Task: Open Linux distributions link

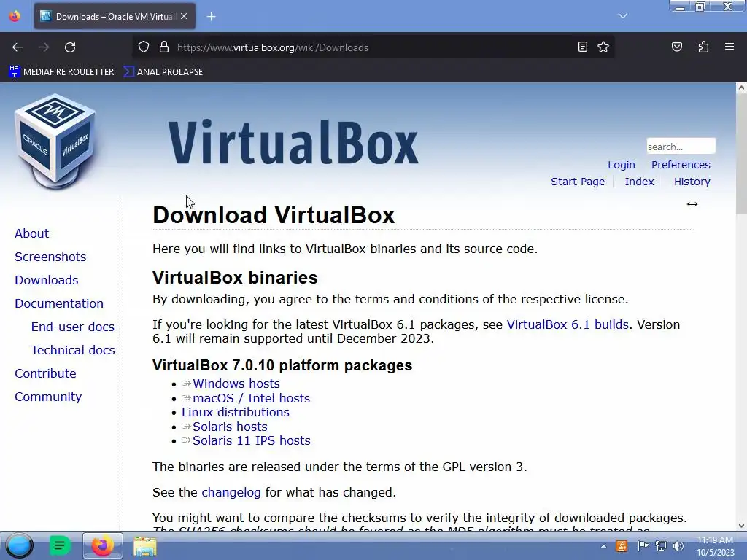Action: pyautogui.click(x=236, y=413)
